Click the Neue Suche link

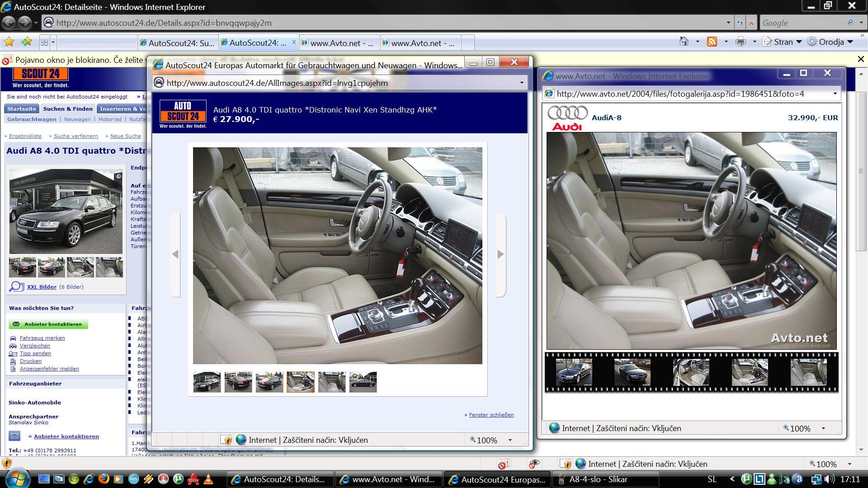coord(126,136)
